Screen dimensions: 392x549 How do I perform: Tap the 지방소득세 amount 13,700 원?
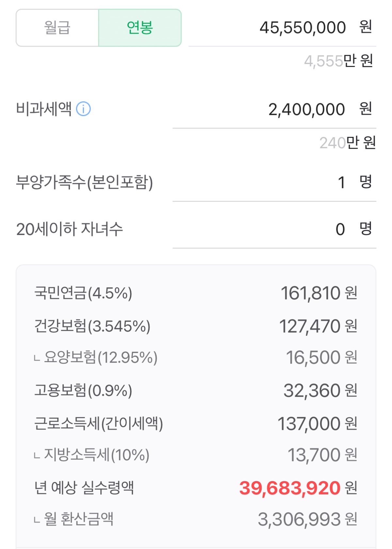point(322,455)
